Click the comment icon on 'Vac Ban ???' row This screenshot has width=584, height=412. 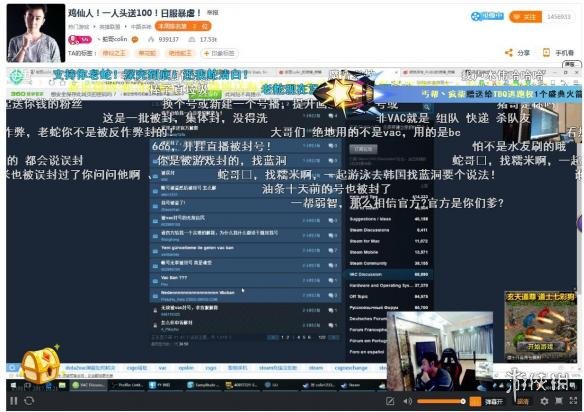point(331,280)
